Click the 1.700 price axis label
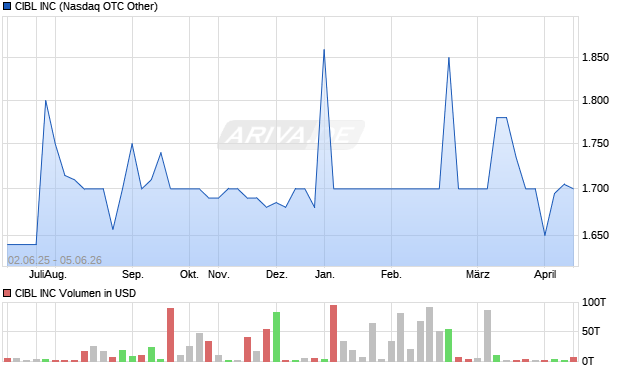This screenshot has height=371, width=620. [x=595, y=189]
